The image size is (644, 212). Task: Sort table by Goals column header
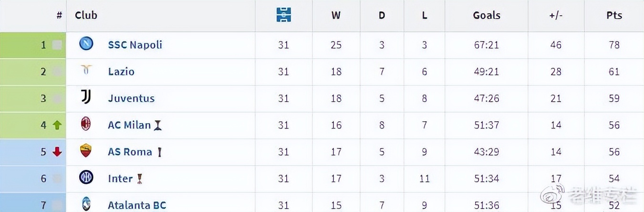(487, 15)
